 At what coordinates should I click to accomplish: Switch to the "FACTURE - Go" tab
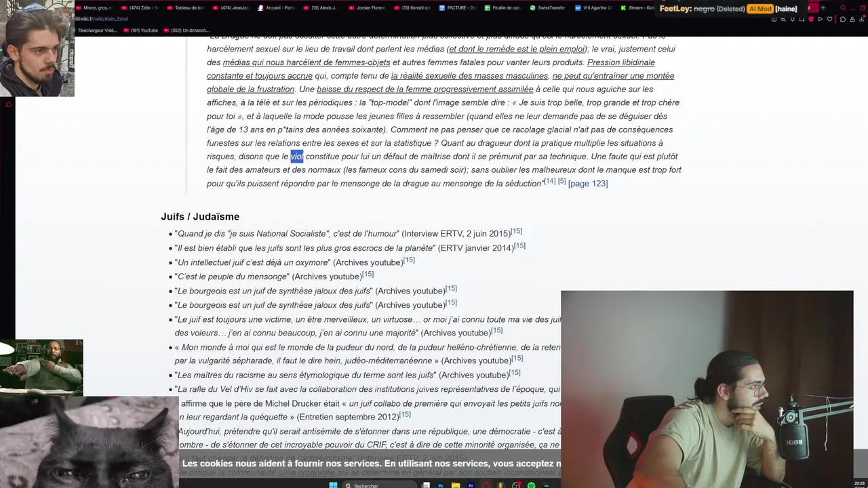pos(457,8)
